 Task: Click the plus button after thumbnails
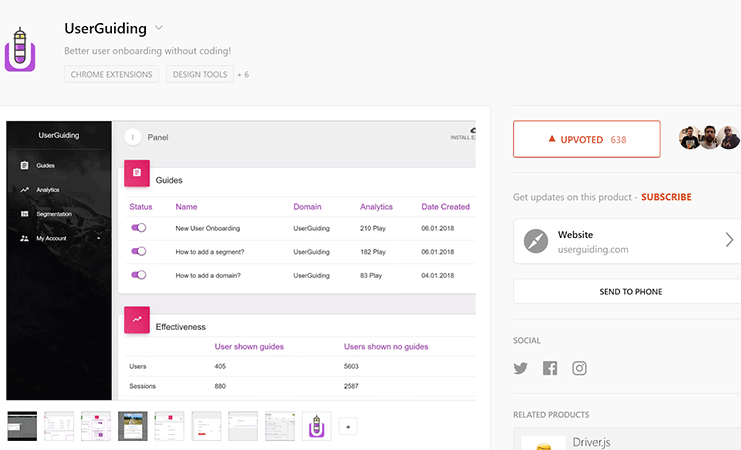click(348, 426)
